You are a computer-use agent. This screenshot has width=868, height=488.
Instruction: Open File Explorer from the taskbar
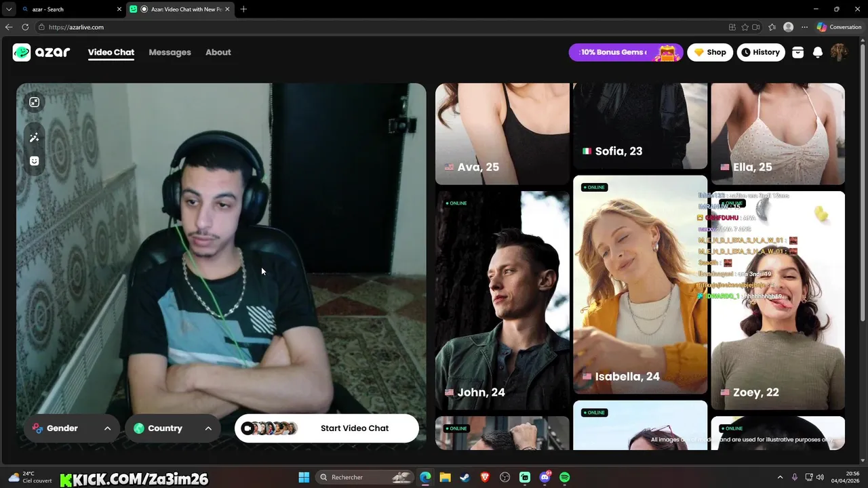click(x=445, y=477)
